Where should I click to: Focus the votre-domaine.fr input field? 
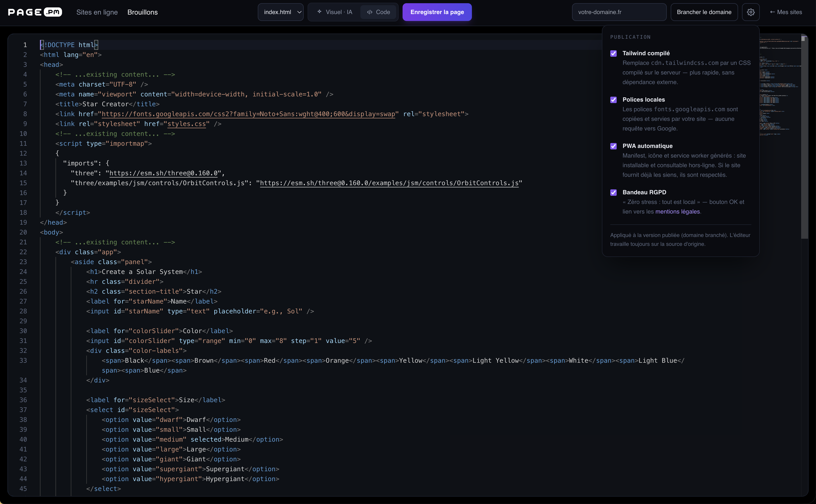[x=619, y=12]
